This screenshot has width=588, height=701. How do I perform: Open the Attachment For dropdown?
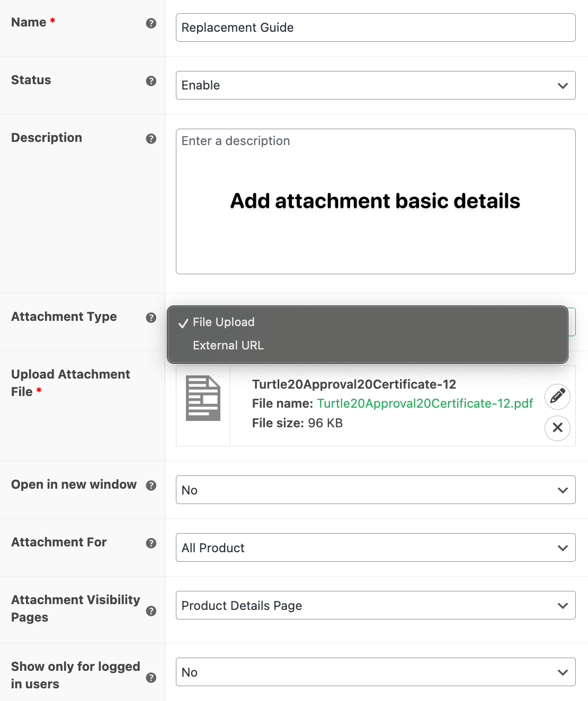click(x=376, y=547)
